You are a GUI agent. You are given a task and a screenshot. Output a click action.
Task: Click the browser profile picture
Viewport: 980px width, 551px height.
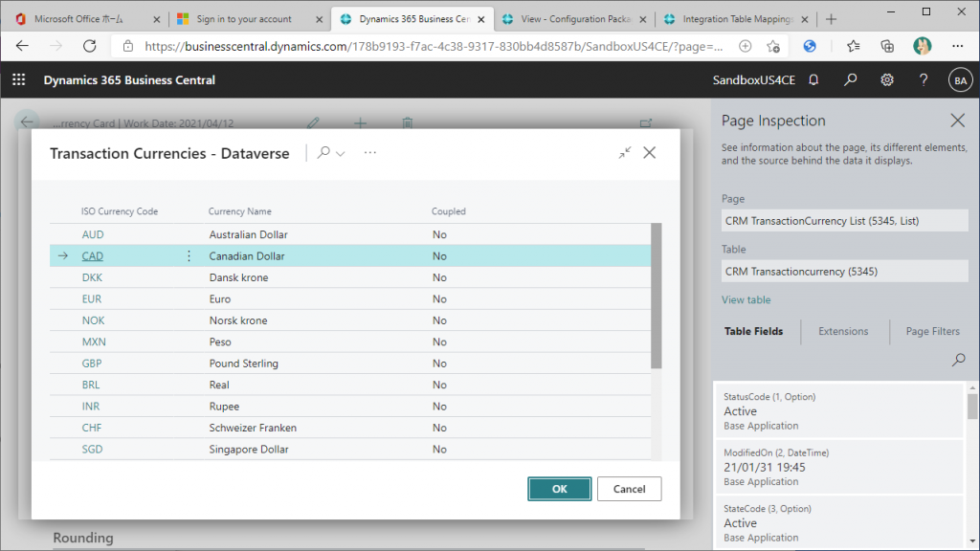(922, 46)
